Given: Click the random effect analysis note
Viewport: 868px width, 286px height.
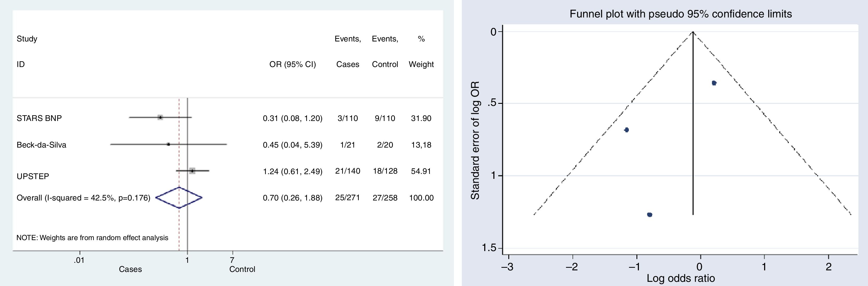Looking at the screenshot, I should [x=92, y=238].
